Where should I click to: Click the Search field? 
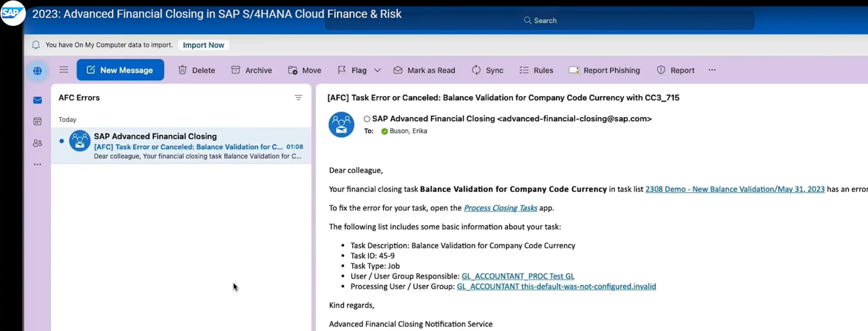[x=540, y=20]
